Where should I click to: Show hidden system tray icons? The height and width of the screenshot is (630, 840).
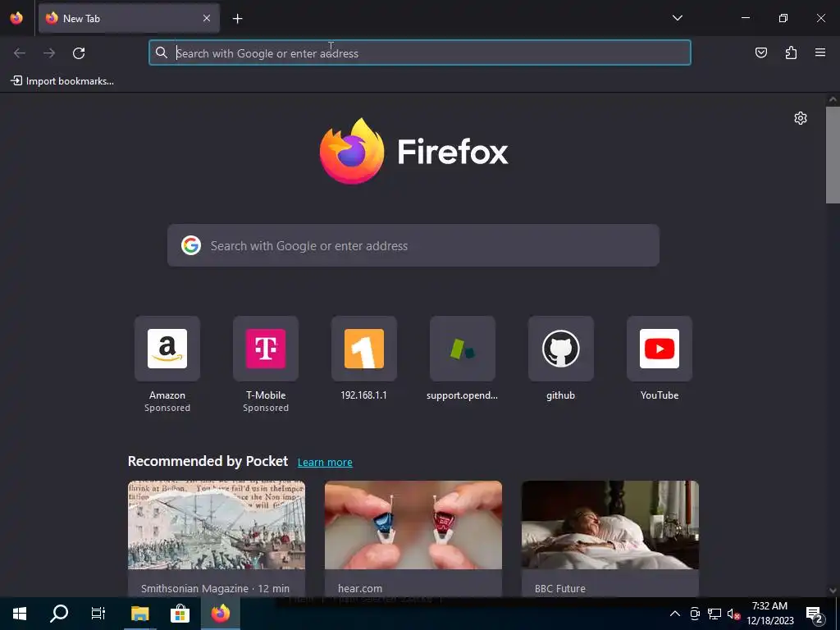pos(675,614)
